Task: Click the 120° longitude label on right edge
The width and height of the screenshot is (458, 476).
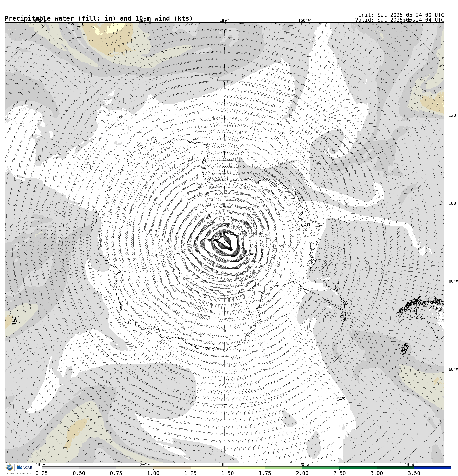Action: 453,115
